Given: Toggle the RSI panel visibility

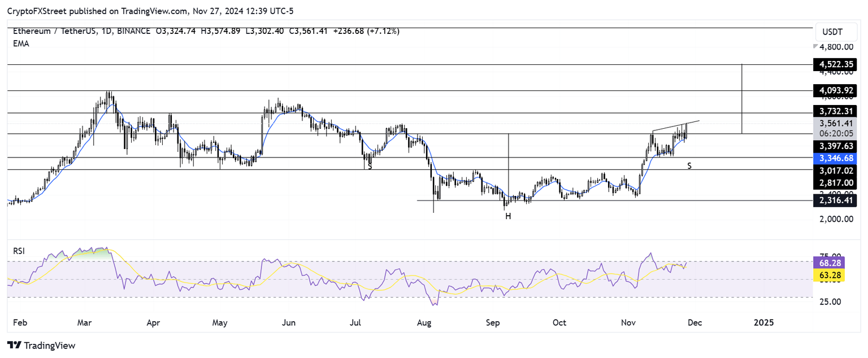Looking at the screenshot, I should 19,251.
